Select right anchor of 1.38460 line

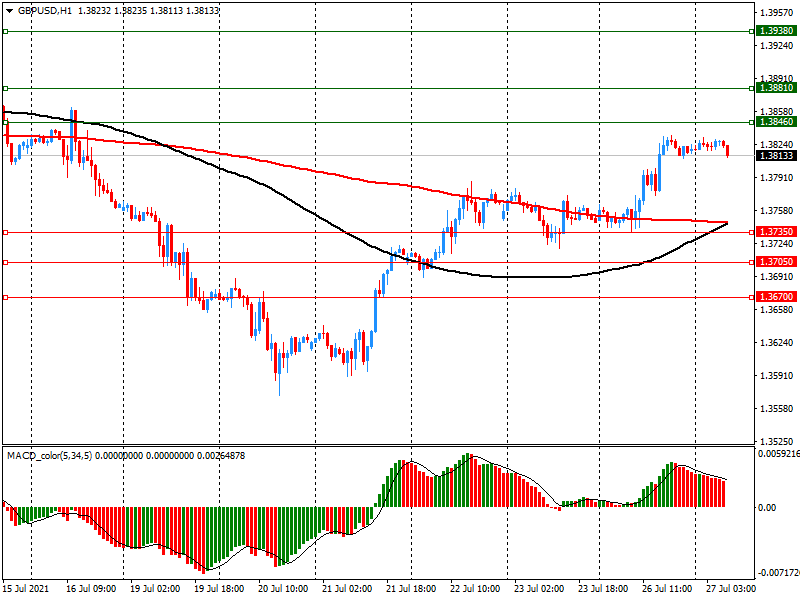pyautogui.click(x=752, y=122)
